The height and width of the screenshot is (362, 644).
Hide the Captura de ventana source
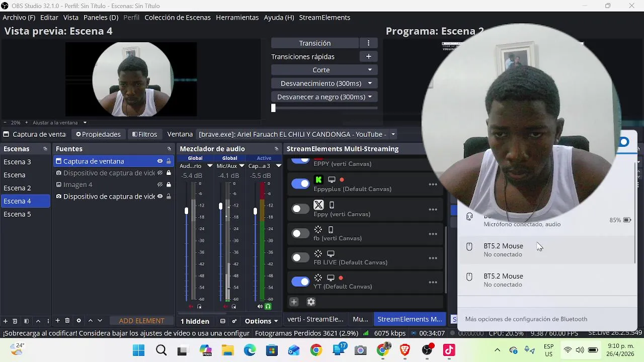pyautogui.click(x=160, y=161)
